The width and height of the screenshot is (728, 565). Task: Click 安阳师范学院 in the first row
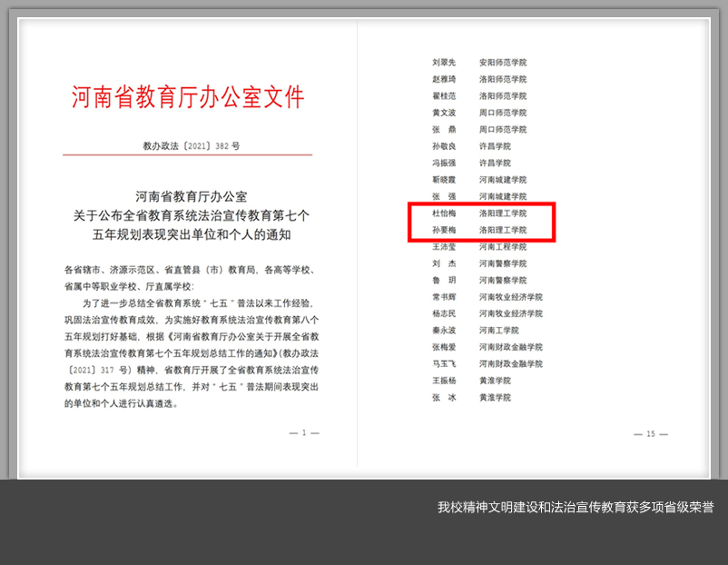tap(503, 63)
